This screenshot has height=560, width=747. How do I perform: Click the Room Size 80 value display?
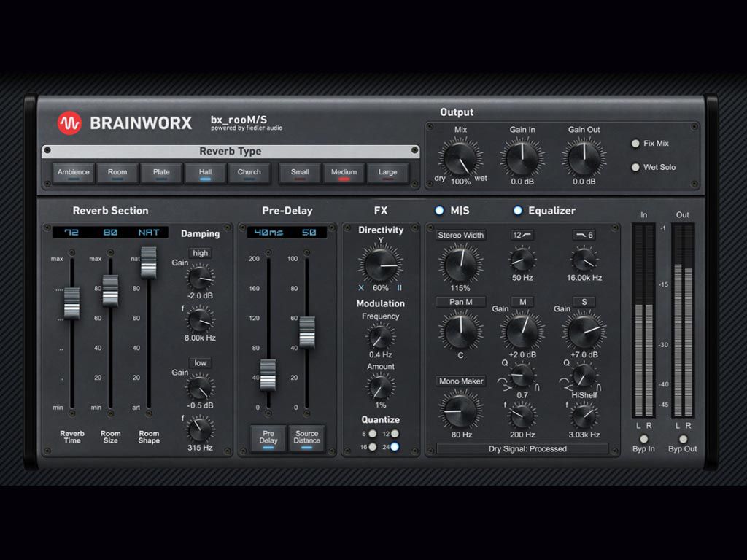point(110,233)
